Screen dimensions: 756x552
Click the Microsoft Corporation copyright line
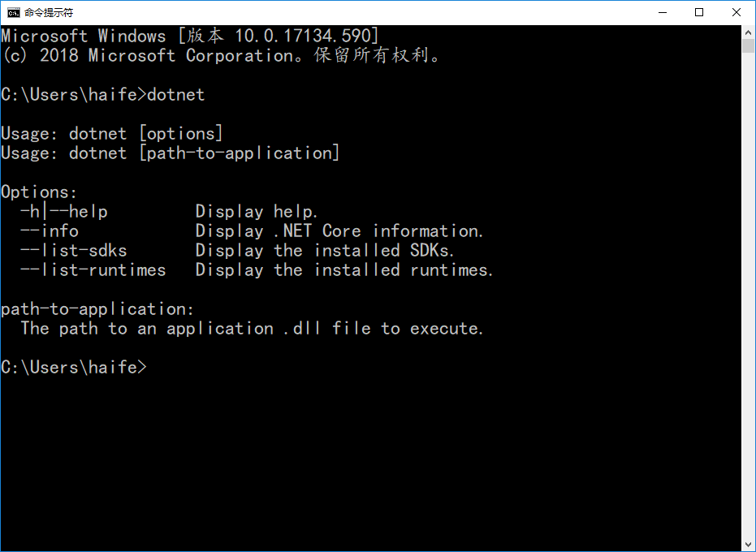[221, 55]
